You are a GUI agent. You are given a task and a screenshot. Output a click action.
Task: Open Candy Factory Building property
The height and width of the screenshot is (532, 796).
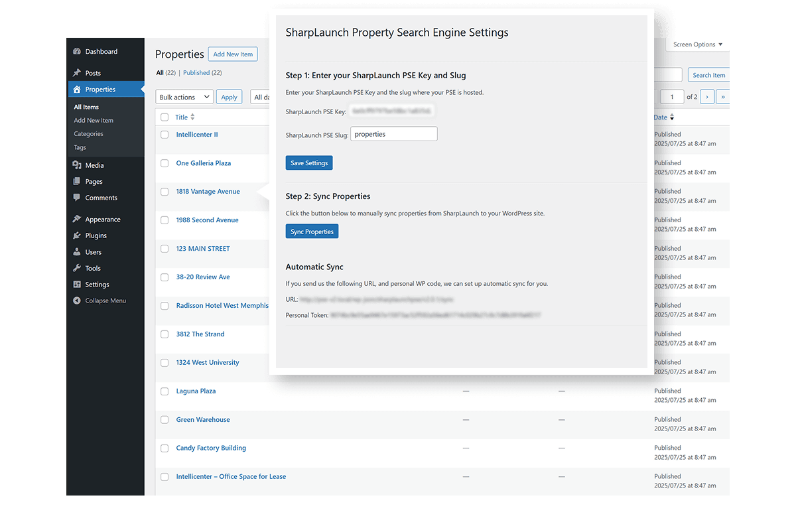[211, 448]
